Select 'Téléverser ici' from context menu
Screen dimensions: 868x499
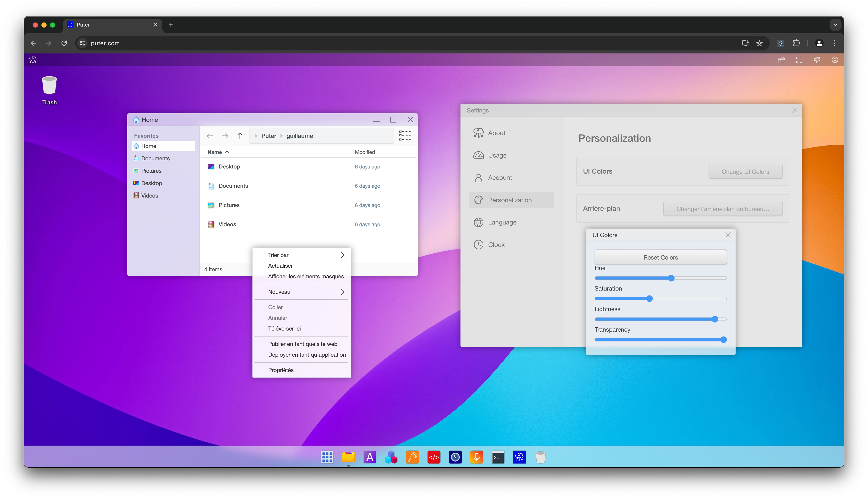point(302,328)
